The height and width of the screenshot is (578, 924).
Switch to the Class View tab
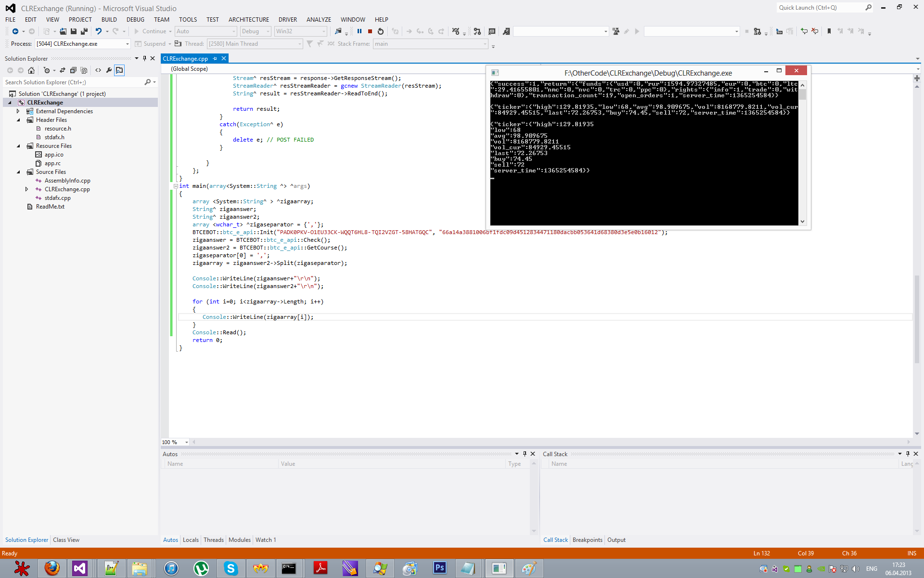pos(66,540)
